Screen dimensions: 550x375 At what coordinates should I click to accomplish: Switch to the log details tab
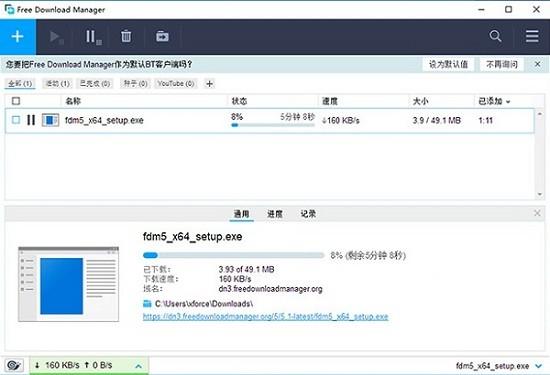(x=308, y=214)
